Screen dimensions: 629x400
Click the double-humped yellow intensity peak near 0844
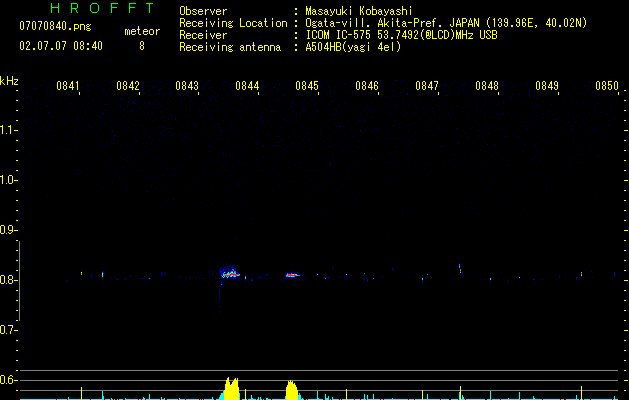click(231, 388)
